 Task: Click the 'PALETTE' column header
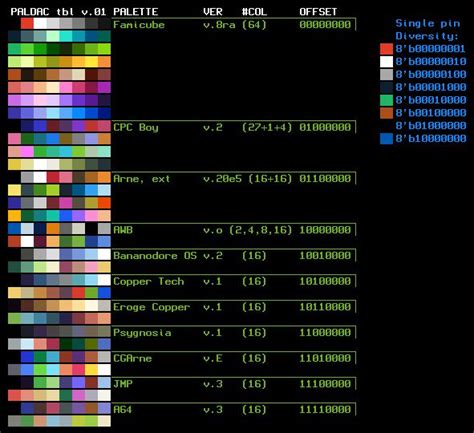(135, 12)
